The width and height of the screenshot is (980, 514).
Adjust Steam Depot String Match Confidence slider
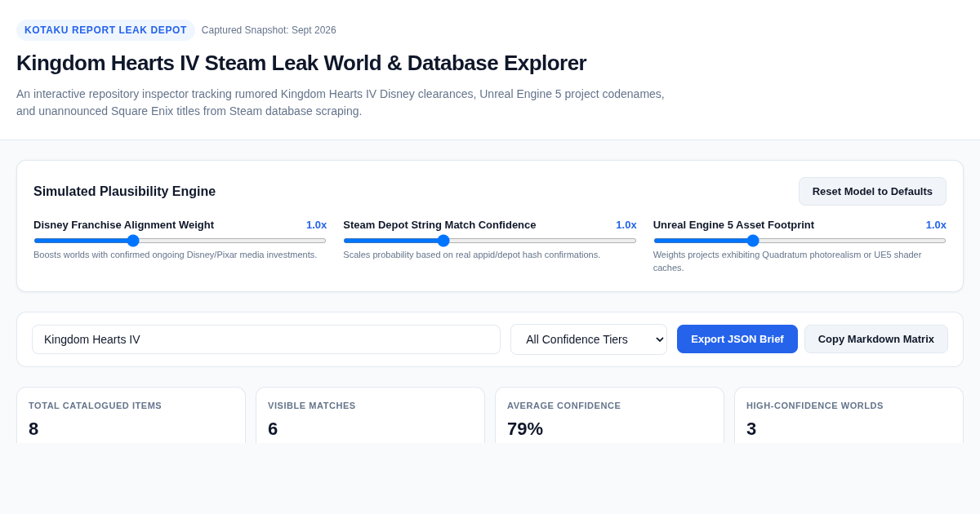[490, 241]
